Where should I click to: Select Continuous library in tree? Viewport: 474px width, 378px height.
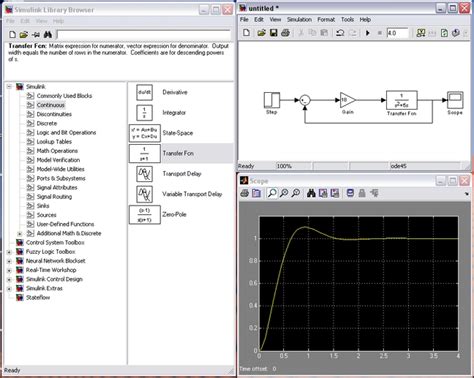[x=51, y=105]
